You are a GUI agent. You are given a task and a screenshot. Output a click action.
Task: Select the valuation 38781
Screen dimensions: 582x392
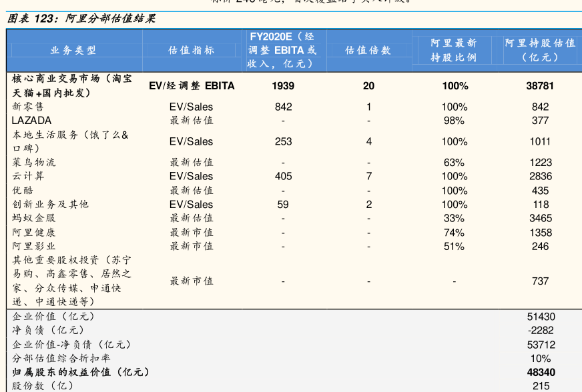[x=540, y=86]
